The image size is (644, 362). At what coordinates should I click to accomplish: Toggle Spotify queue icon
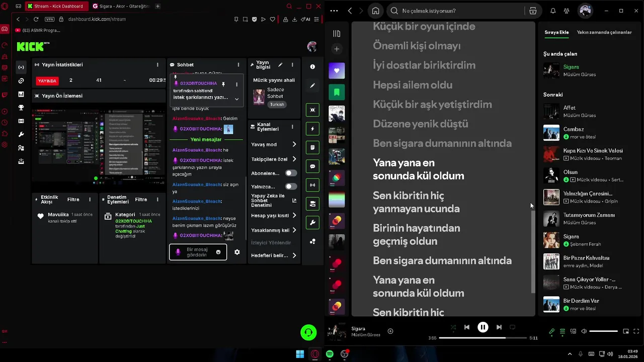(562, 331)
